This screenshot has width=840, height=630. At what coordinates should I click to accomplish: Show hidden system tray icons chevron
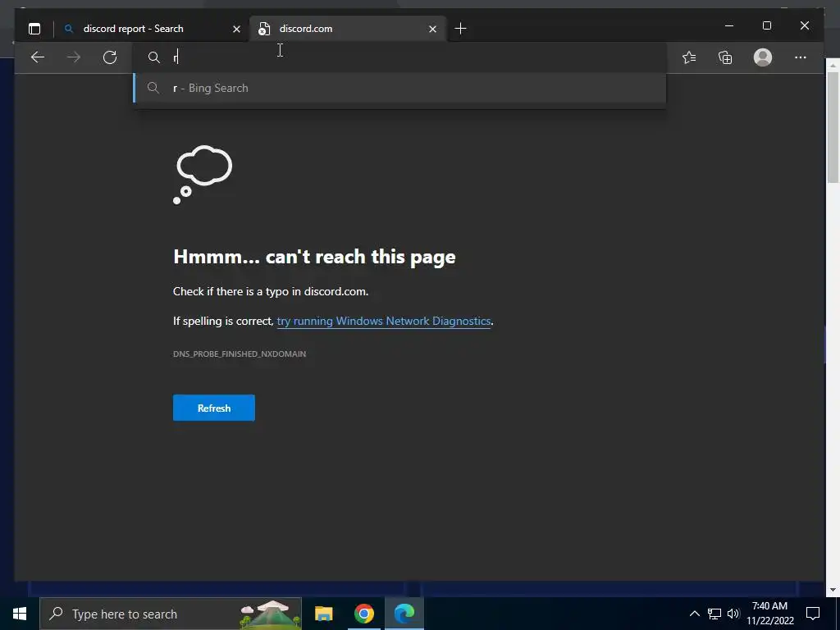[x=694, y=614]
